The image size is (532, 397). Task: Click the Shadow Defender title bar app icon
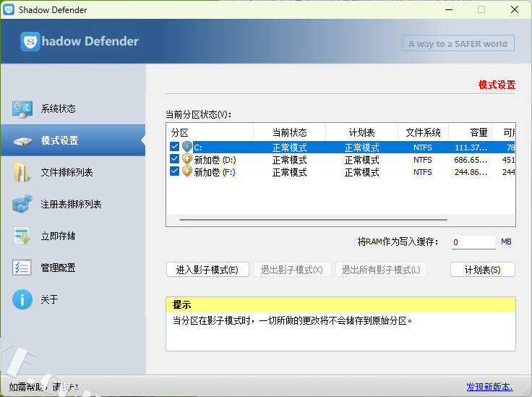coord(9,9)
